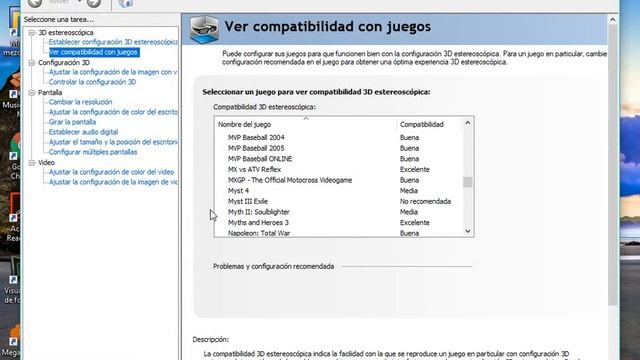Open Establecer configuración 3D estereoscópica
This screenshot has width=640, height=360.
click(113, 42)
